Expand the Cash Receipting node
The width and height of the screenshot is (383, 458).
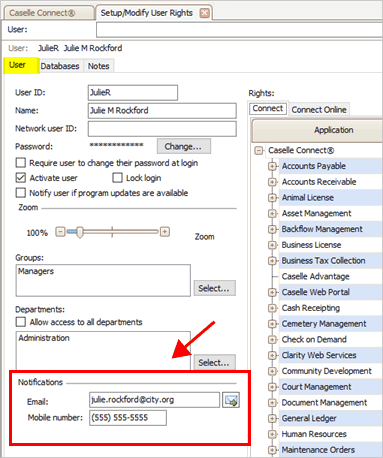(x=272, y=308)
